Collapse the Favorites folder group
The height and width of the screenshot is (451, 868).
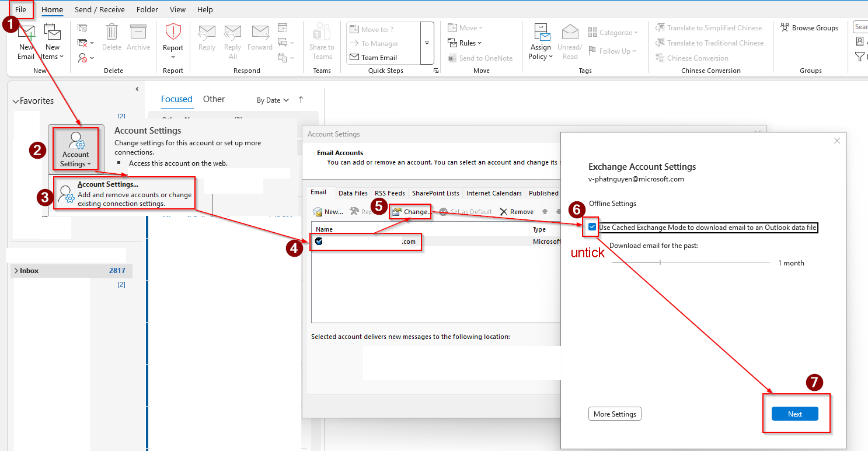tap(16, 102)
